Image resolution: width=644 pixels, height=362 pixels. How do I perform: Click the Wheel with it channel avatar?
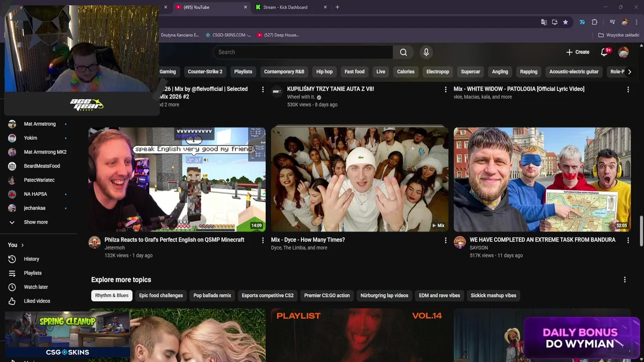click(277, 91)
